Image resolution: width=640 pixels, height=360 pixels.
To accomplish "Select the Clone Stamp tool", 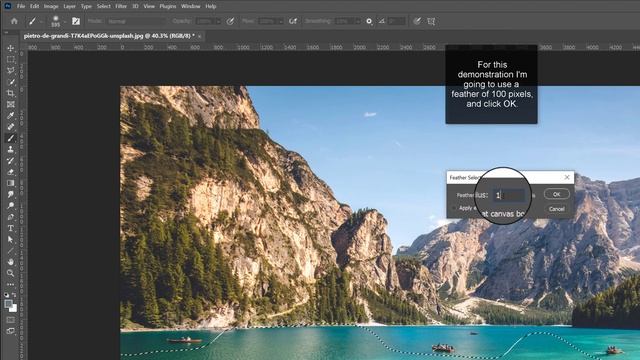I will tap(11, 149).
